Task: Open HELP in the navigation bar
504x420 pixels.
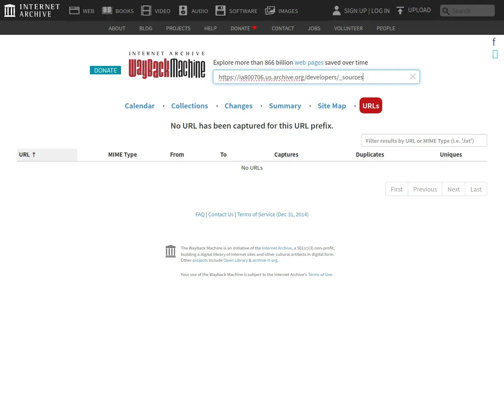Action: tap(210, 28)
